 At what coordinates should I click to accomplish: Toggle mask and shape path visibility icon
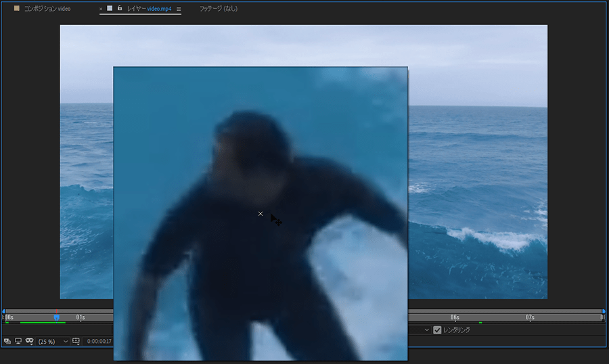pos(30,341)
